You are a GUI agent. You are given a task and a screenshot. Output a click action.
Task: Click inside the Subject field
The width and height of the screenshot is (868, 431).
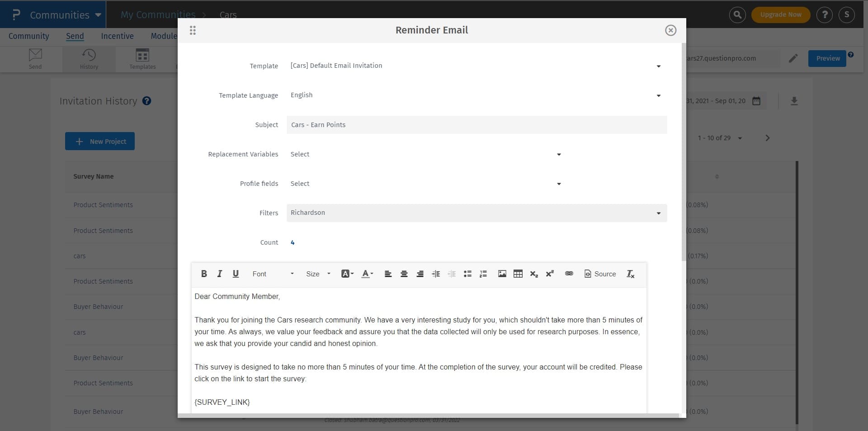pos(476,125)
